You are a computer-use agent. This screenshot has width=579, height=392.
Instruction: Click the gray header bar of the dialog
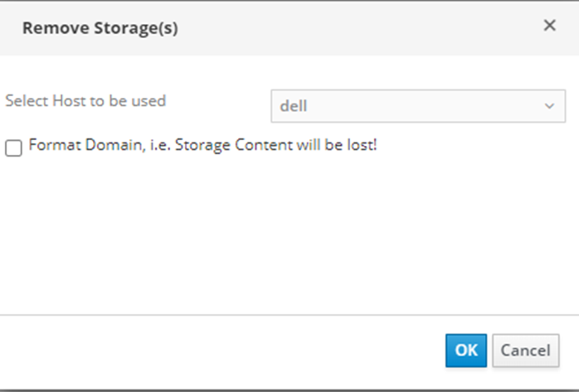click(x=333, y=28)
